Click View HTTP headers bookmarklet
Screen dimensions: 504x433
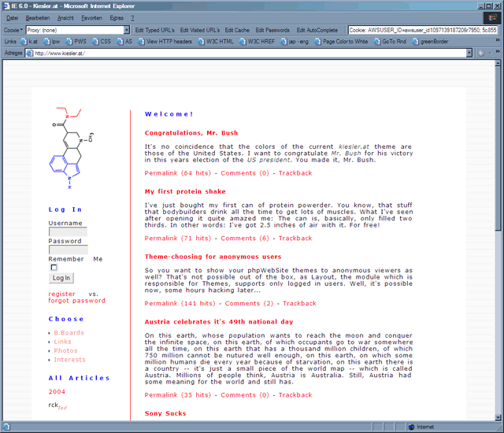165,42
